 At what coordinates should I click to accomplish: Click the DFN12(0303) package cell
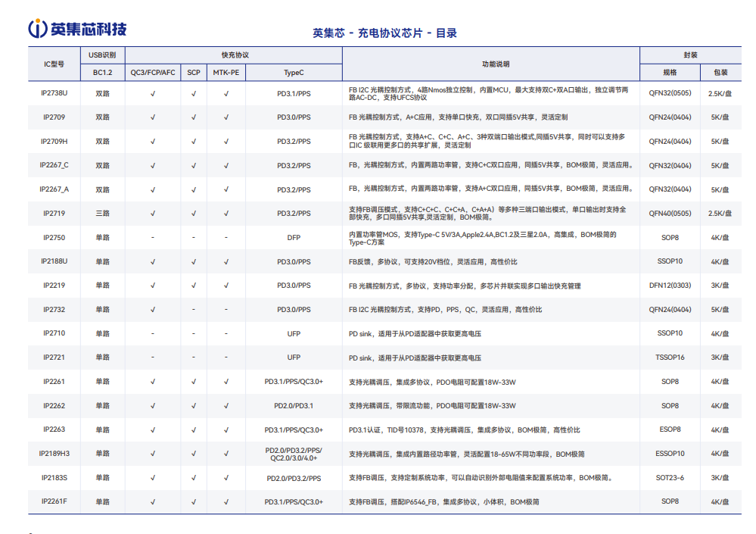click(670, 285)
